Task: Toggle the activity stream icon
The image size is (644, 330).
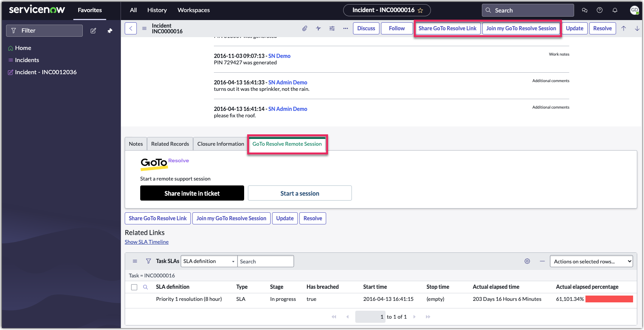Action: [x=319, y=28]
